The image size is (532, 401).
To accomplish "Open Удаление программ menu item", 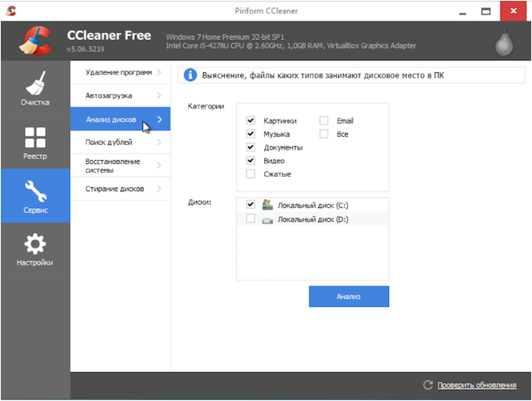I will 121,72.
